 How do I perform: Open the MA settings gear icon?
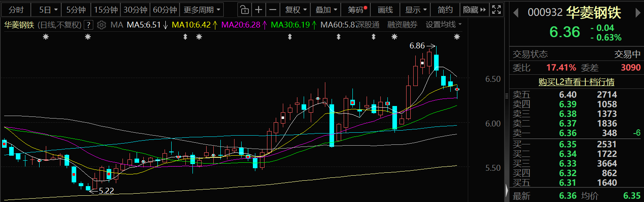coord(101,25)
